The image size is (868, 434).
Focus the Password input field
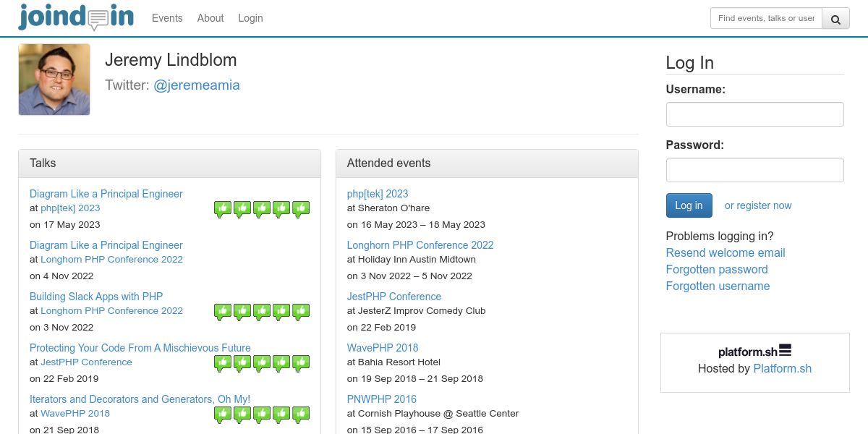[754, 170]
